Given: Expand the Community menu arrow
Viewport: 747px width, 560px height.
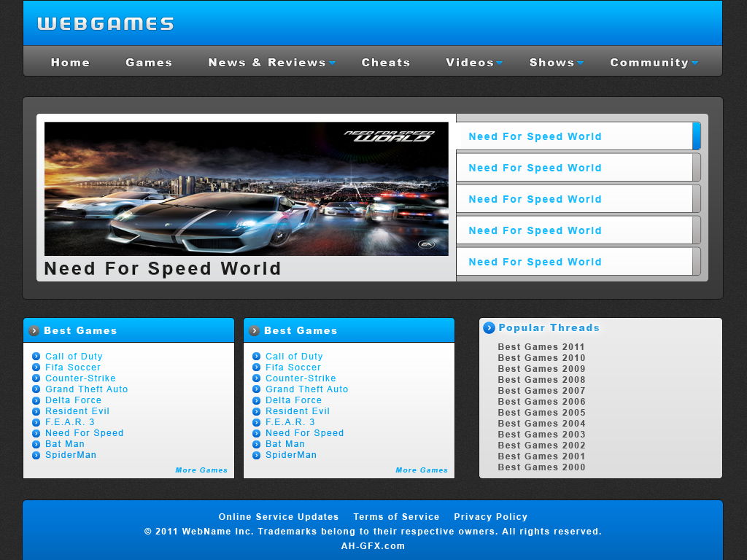Looking at the screenshot, I should 695,63.
